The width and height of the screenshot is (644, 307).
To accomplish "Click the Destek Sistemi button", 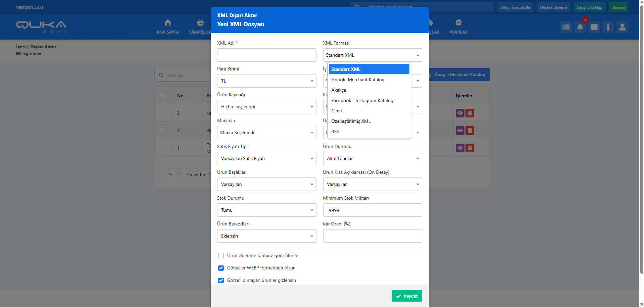I will pyautogui.click(x=553, y=7).
